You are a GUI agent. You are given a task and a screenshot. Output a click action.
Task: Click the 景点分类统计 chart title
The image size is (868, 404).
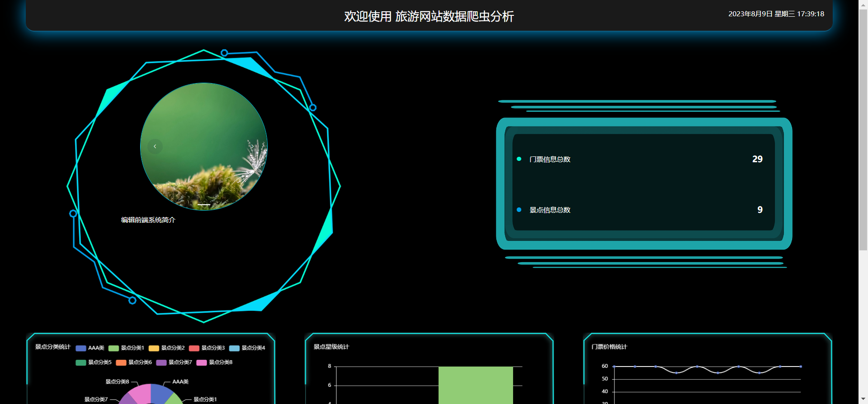pyautogui.click(x=53, y=347)
